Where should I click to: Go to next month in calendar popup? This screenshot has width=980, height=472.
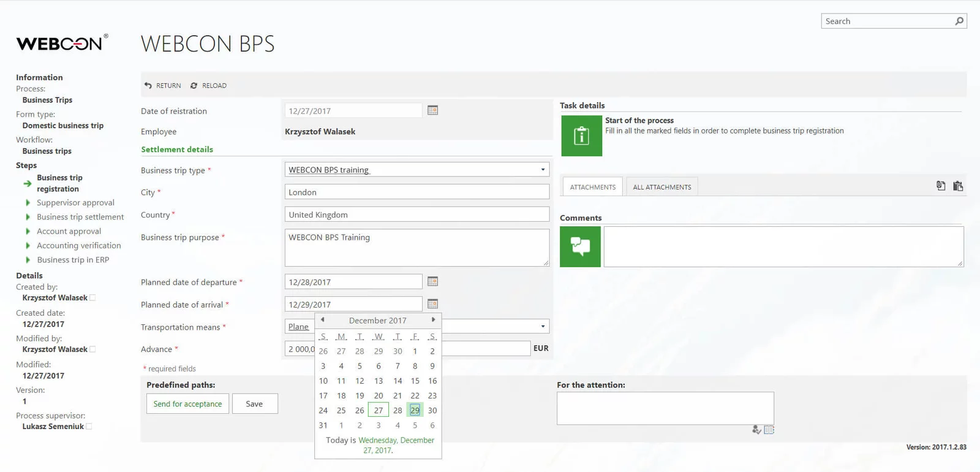(x=433, y=319)
